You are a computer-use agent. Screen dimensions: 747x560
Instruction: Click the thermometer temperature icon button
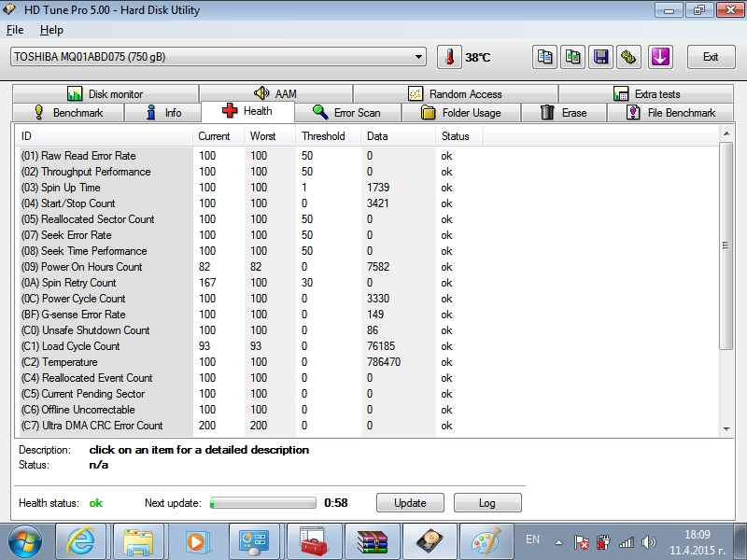(x=449, y=57)
